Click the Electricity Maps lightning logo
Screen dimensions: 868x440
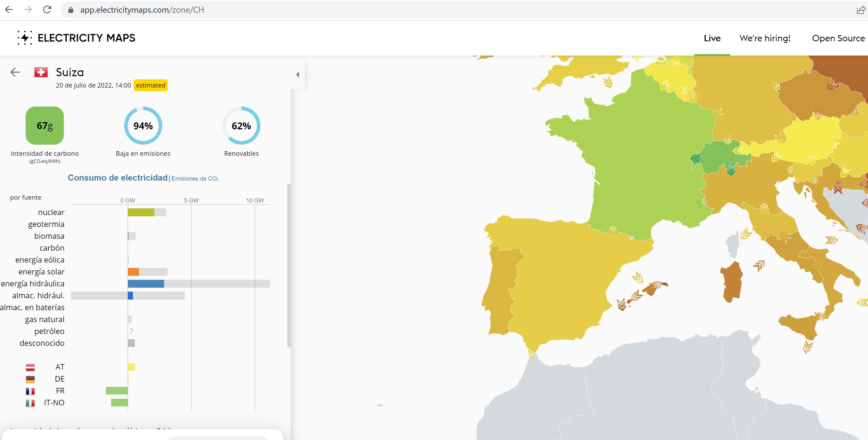[25, 38]
